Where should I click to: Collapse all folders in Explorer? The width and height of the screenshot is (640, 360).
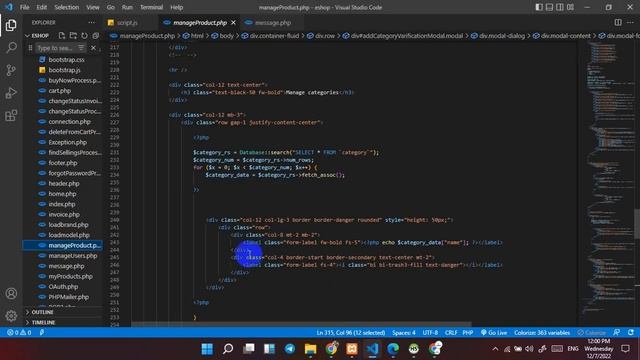96,36
